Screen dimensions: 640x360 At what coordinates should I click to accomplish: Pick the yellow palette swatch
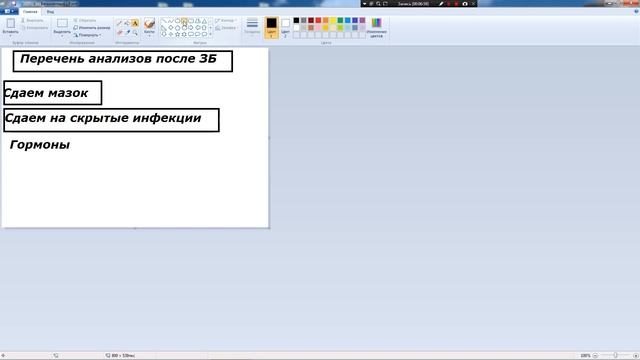pyautogui.click(x=333, y=20)
